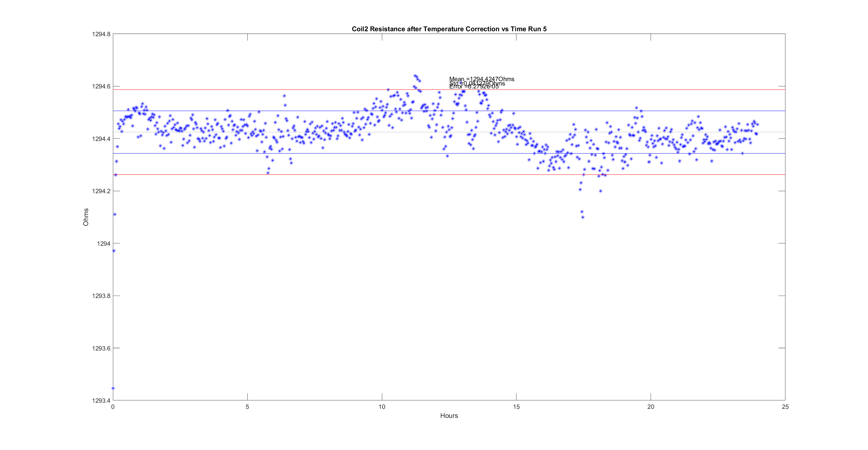Click the 25 tick label on x-axis
Viewport: 868px width, 450px height.
[785, 407]
